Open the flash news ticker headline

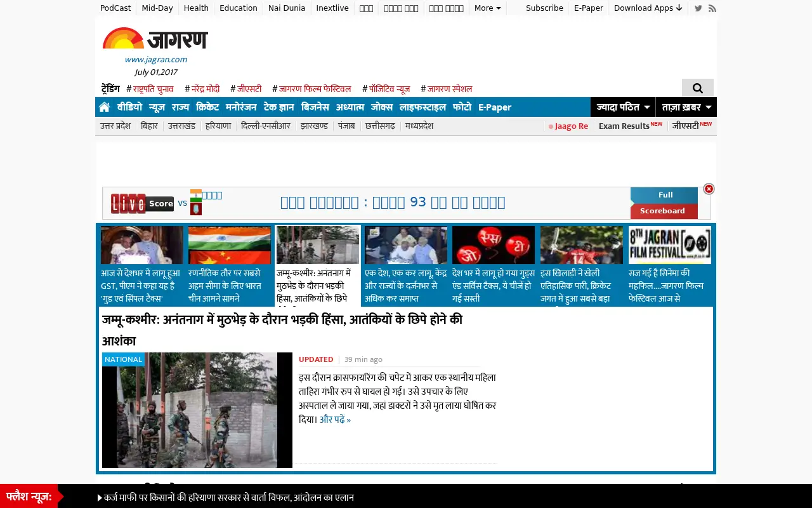[228, 498]
